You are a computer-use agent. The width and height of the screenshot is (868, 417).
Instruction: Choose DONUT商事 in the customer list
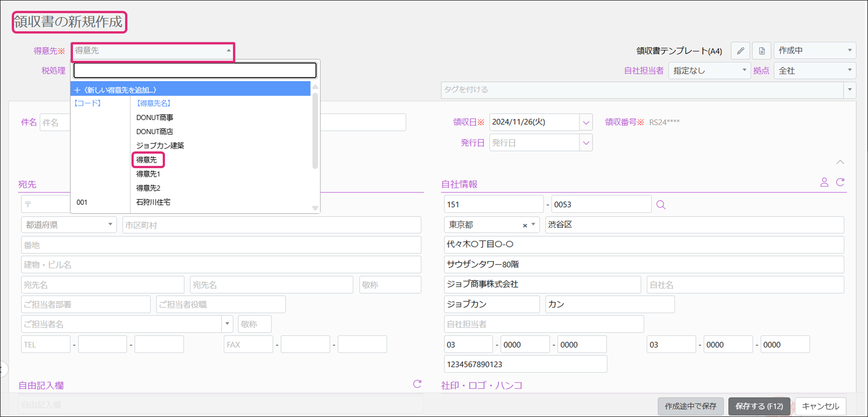coord(155,118)
